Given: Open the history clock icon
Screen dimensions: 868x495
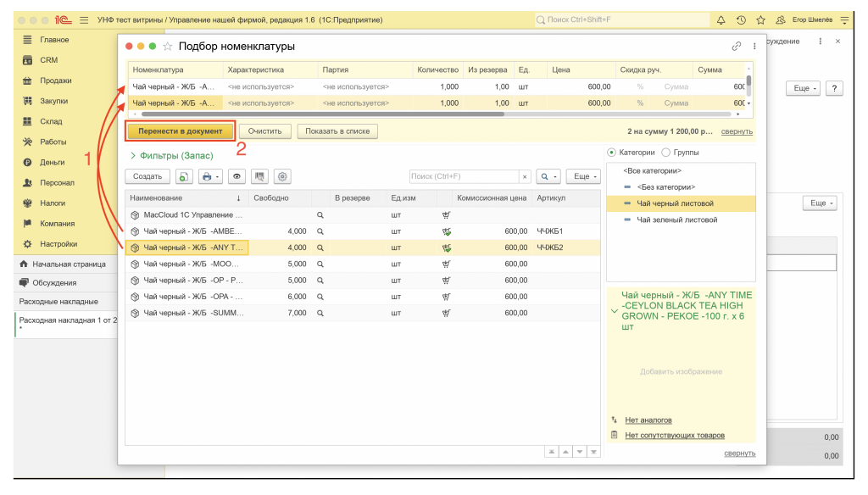Looking at the screenshot, I should click(x=741, y=20).
